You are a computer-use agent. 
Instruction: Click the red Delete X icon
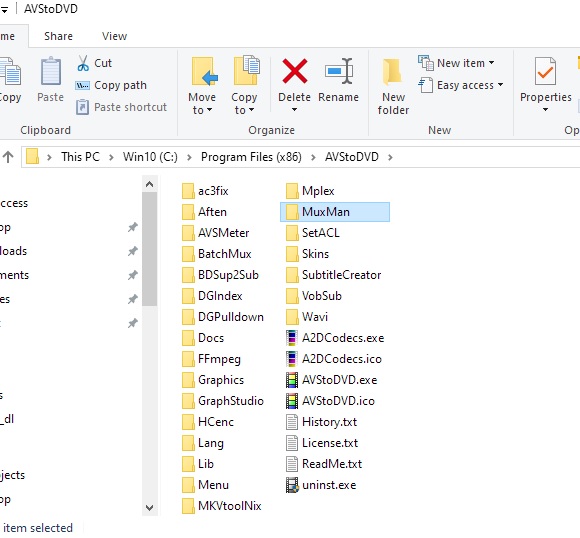pyautogui.click(x=294, y=71)
